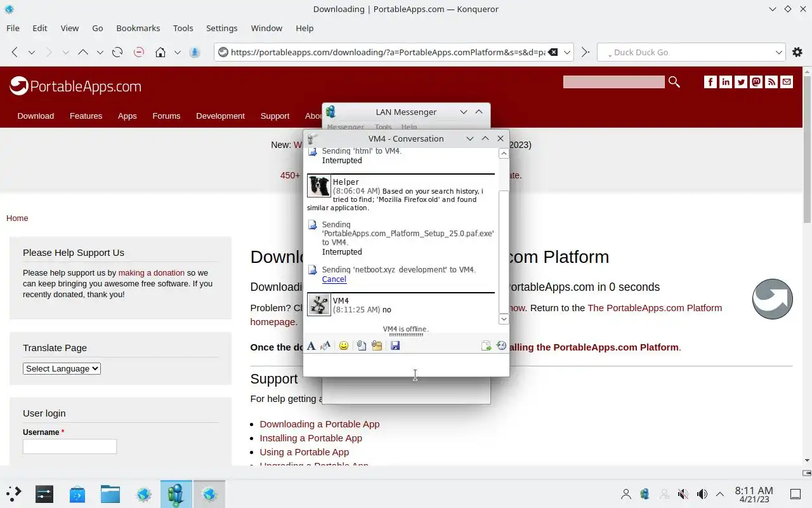Open up-level history dropdown arrow
This screenshot has width=812, height=508.
100,52
